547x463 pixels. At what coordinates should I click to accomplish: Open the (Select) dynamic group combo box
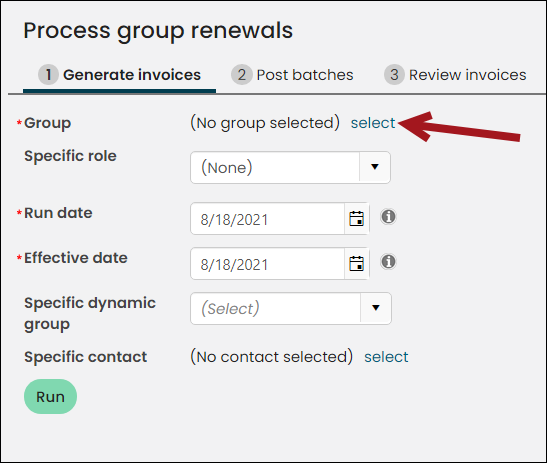pyautogui.click(x=291, y=308)
